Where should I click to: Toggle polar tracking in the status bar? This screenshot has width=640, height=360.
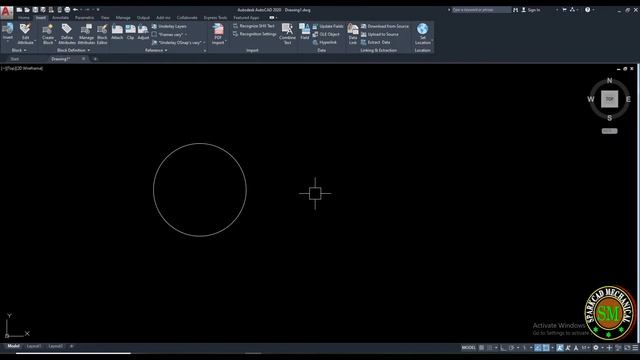tap(511, 348)
